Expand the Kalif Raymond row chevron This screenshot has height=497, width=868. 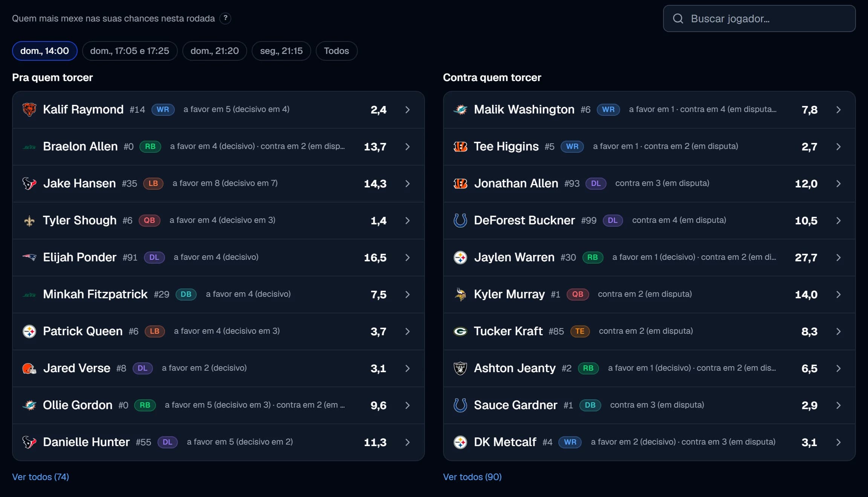pos(407,109)
